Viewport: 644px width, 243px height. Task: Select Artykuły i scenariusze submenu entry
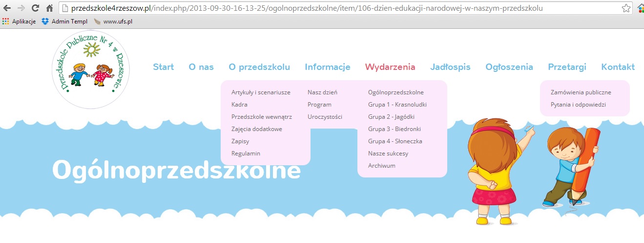261,92
